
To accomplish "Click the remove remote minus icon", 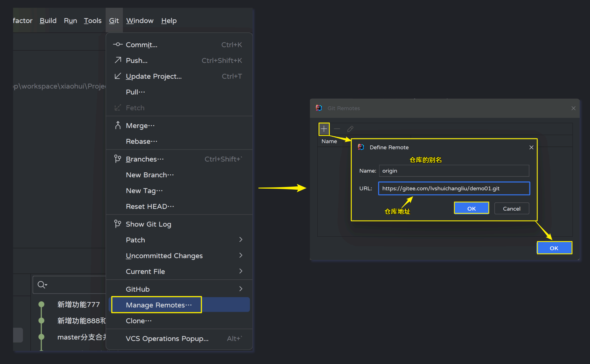I will [337, 129].
